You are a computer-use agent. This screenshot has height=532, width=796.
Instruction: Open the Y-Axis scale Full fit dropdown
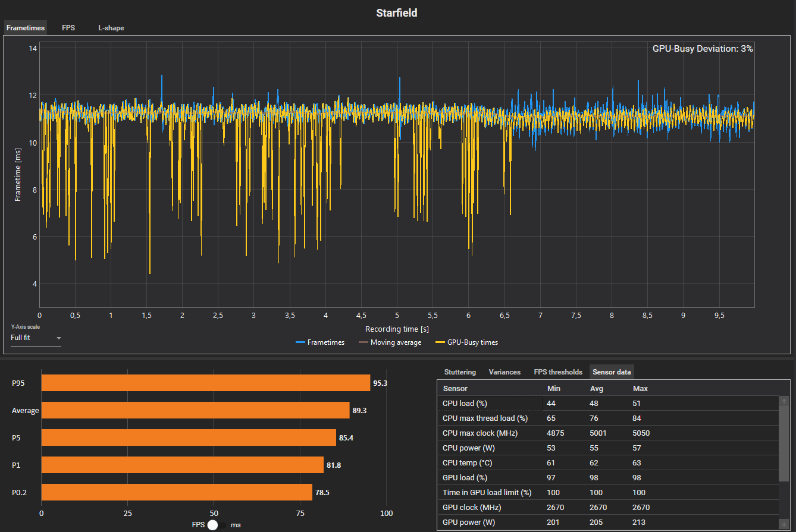(x=36, y=338)
